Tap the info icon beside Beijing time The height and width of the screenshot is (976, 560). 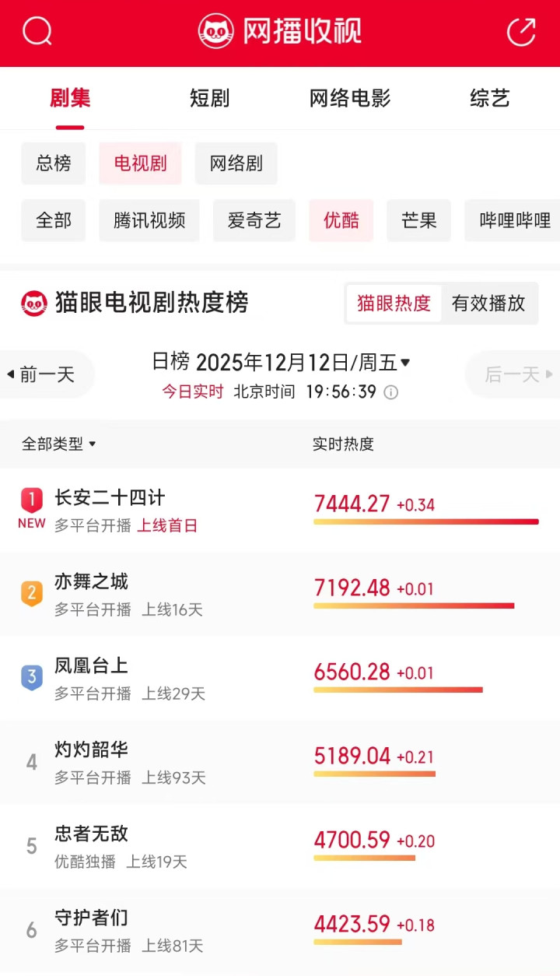click(391, 392)
